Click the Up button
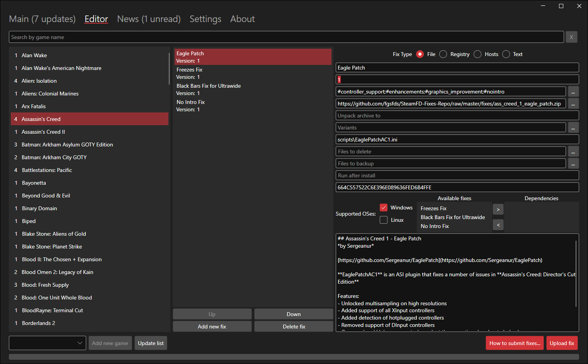The width and height of the screenshot is (588, 364). pos(212,314)
